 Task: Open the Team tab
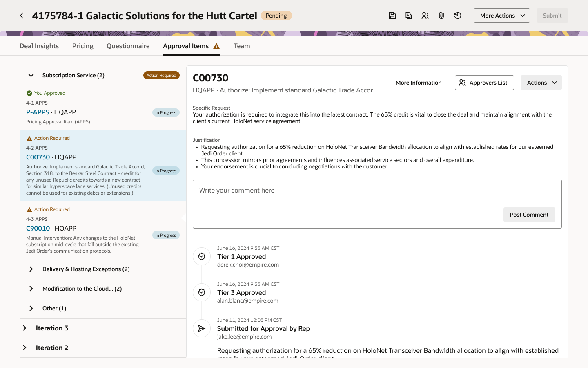click(x=242, y=46)
